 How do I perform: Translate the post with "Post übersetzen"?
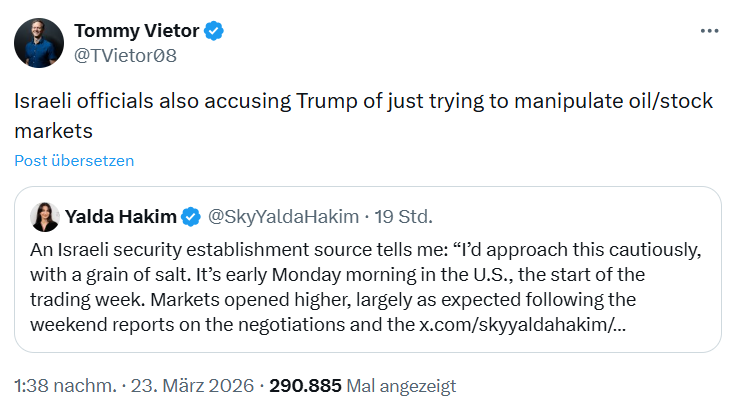tap(74, 160)
